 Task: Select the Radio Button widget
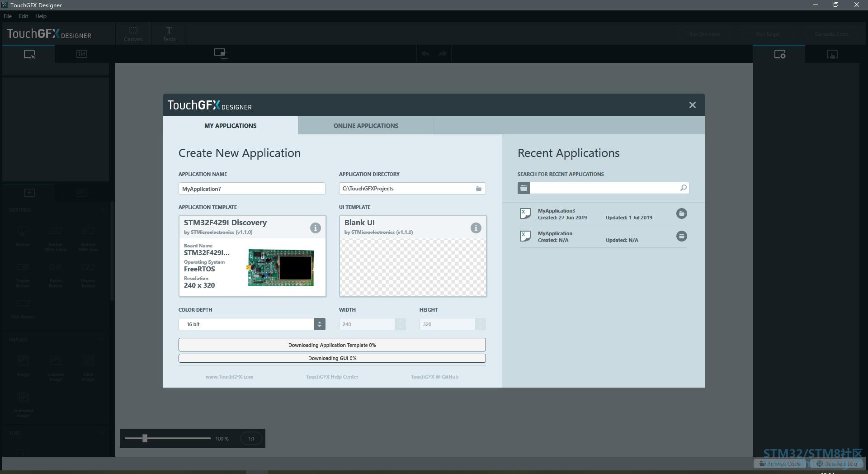pos(56,275)
